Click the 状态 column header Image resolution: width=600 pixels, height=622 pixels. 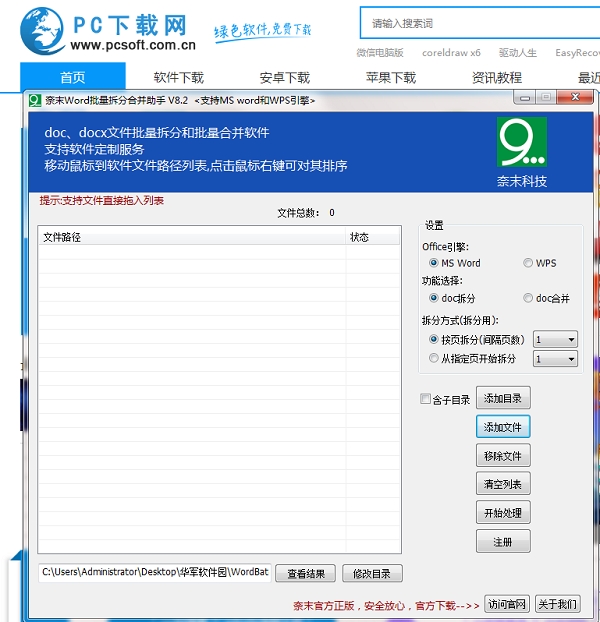tap(373, 237)
